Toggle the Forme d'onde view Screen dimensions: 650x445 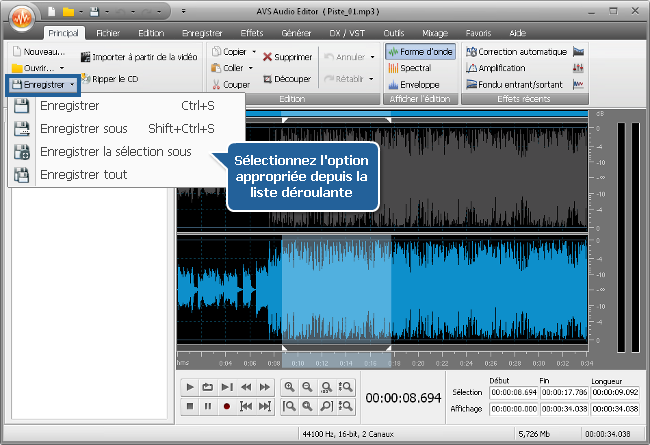420,51
